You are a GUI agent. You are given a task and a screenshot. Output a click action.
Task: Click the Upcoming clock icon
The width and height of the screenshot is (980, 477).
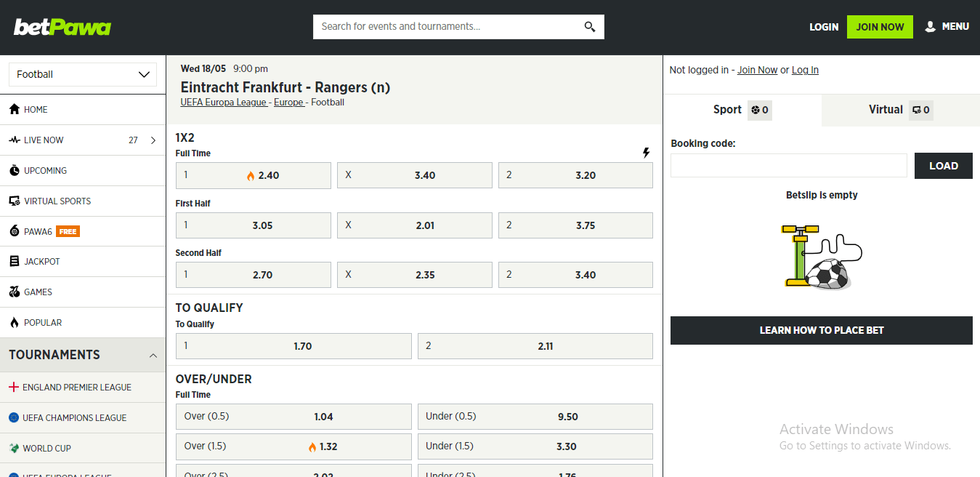pos(15,170)
